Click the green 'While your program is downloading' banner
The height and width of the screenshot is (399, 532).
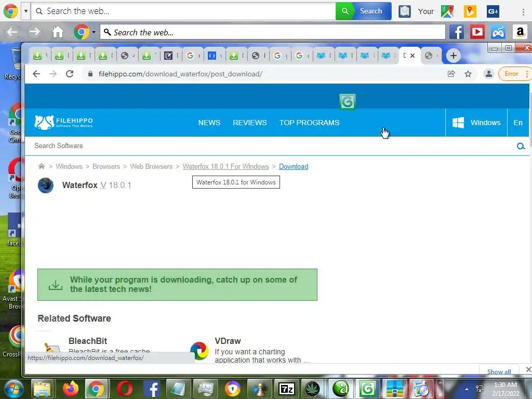click(178, 285)
